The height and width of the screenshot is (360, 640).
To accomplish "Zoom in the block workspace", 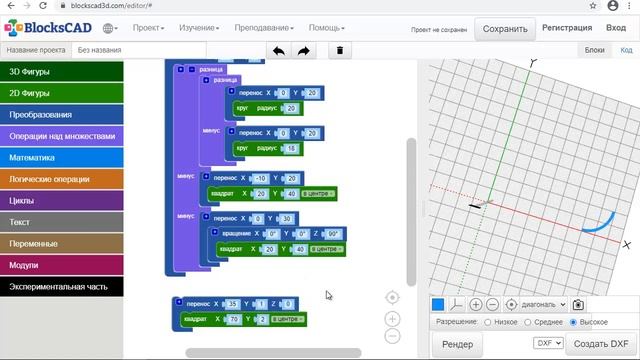I will (392, 319).
